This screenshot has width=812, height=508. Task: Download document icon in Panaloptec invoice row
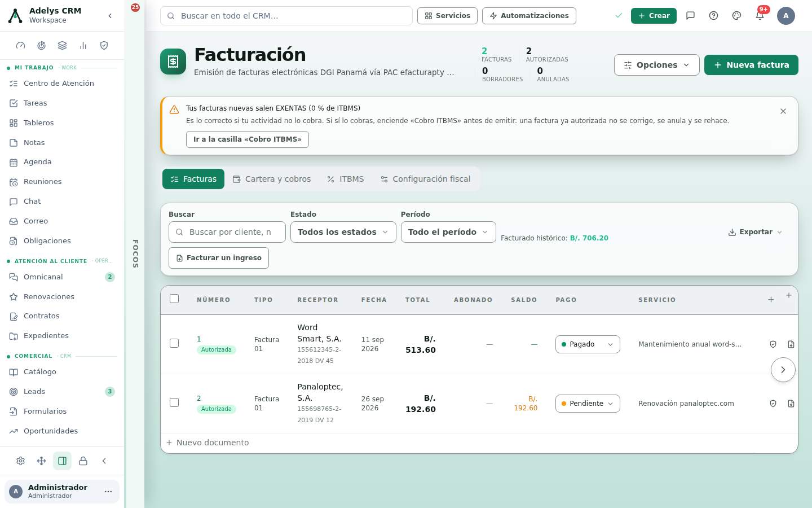[x=791, y=404]
